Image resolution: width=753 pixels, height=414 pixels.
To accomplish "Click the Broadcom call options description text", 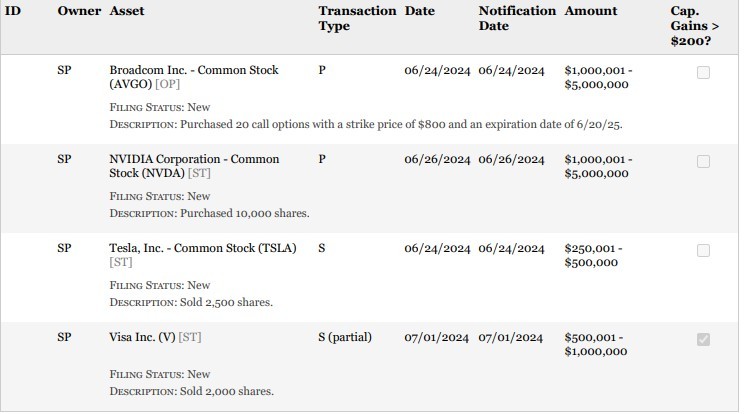I will [401, 125].
